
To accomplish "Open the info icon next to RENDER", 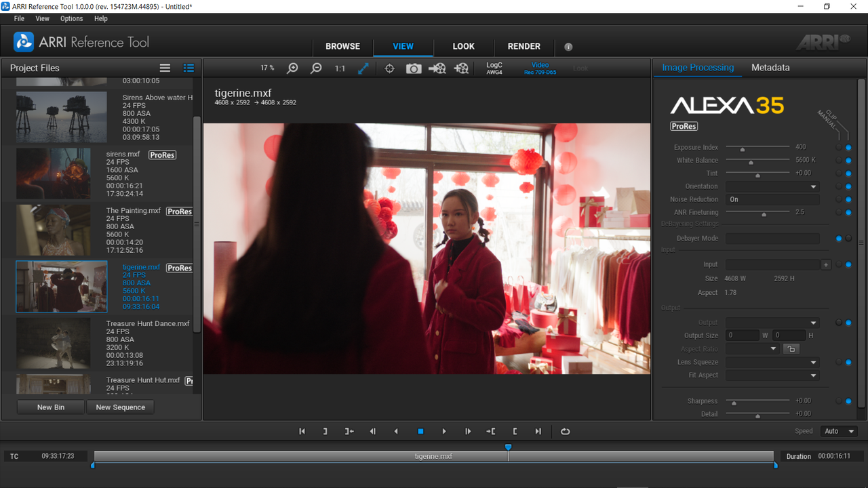I will click(568, 47).
